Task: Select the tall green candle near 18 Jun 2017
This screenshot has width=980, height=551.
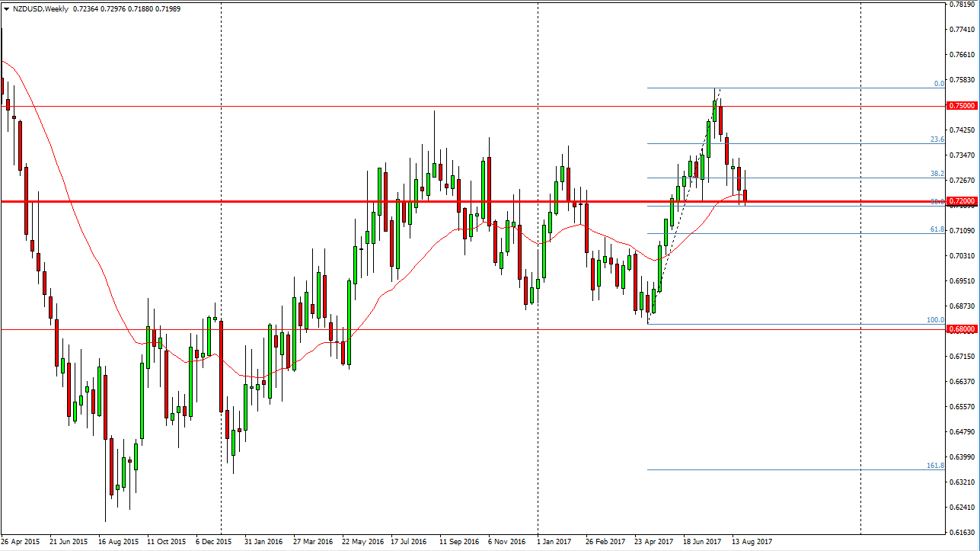Action: click(x=708, y=137)
